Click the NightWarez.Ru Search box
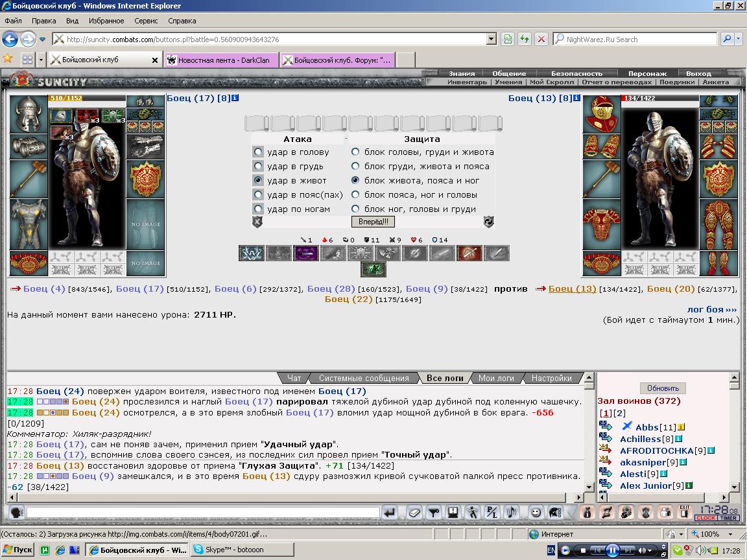747x560 pixels. [x=635, y=39]
